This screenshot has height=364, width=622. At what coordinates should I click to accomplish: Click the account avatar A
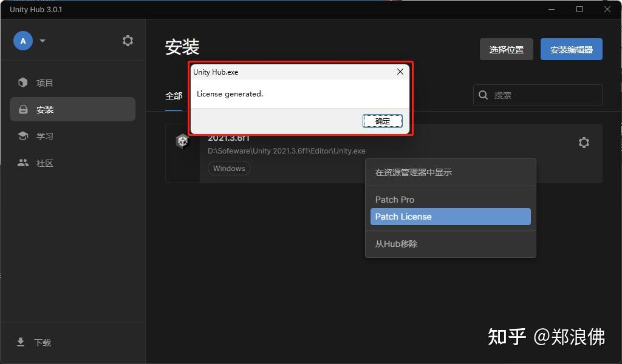click(22, 40)
